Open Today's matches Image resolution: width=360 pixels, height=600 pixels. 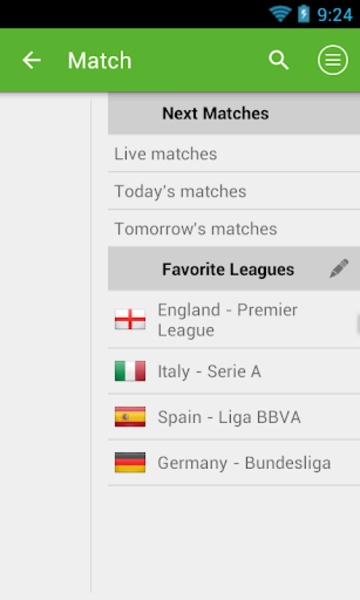tap(234, 191)
